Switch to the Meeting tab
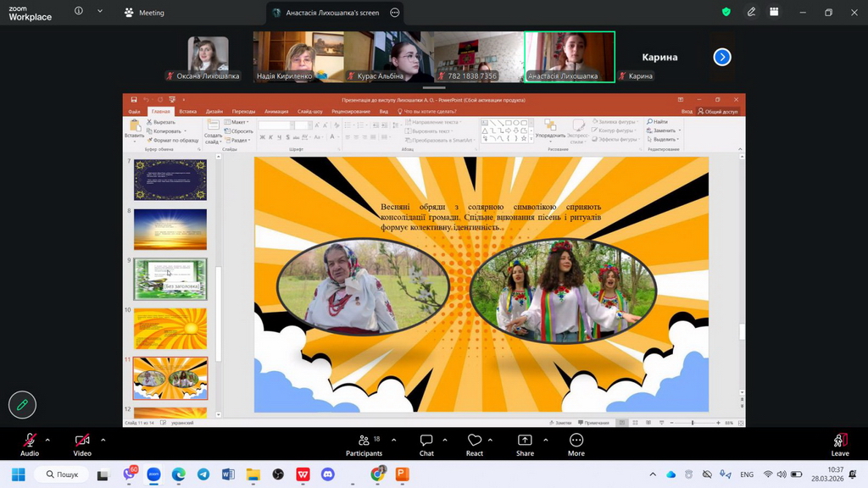This screenshot has width=868, height=488. 144,13
